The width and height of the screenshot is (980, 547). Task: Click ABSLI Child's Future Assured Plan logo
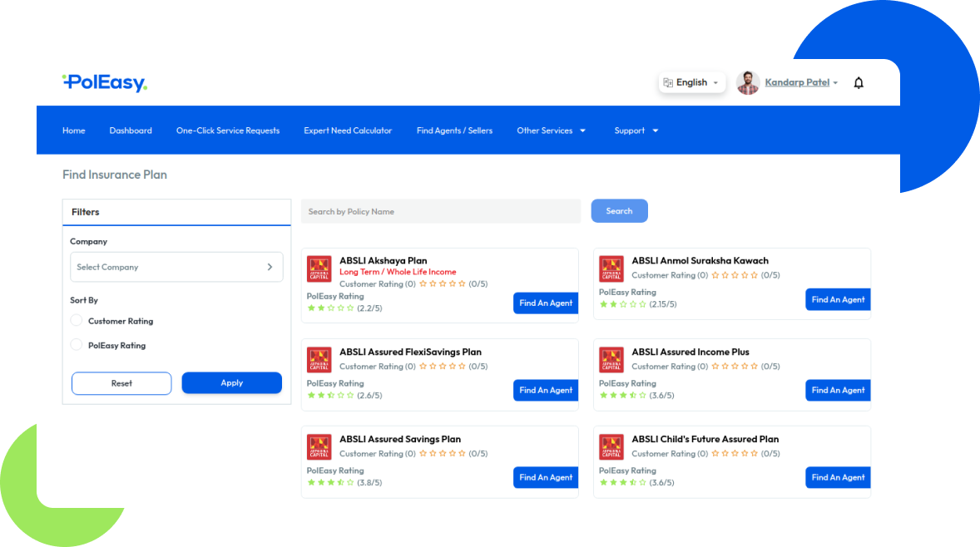pyautogui.click(x=611, y=447)
